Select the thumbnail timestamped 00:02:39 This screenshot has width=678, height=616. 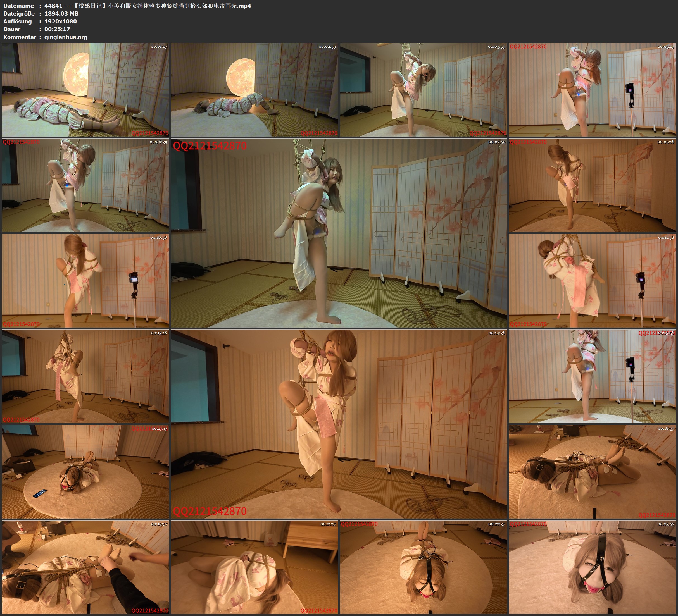[254, 90]
